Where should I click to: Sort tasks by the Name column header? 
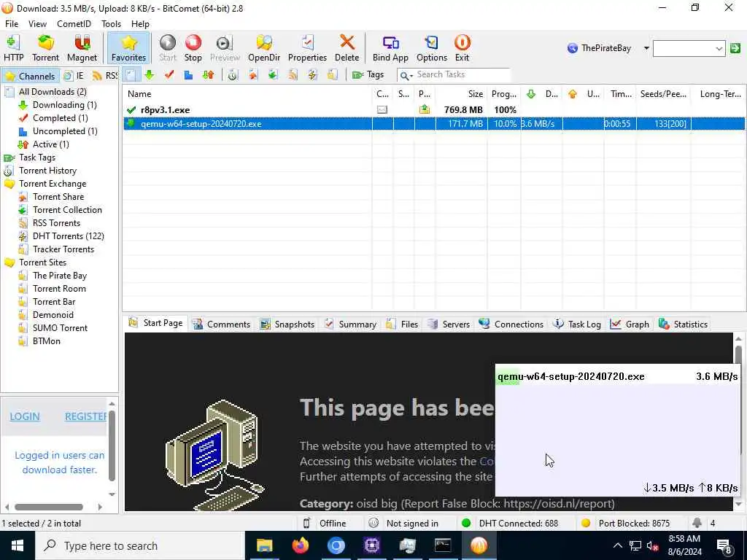click(x=248, y=94)
